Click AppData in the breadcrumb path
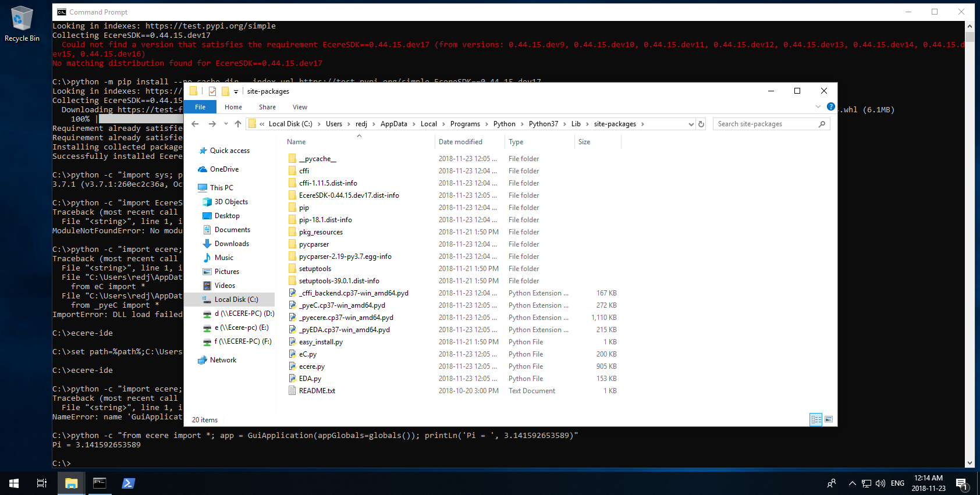Viewport: 980px width, 495px height. tap(394, 124)
